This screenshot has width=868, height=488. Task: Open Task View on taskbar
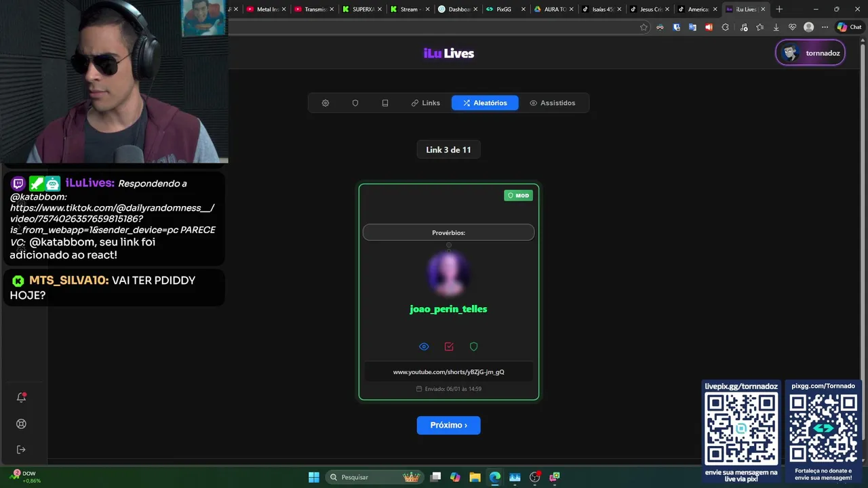(436, 477)
